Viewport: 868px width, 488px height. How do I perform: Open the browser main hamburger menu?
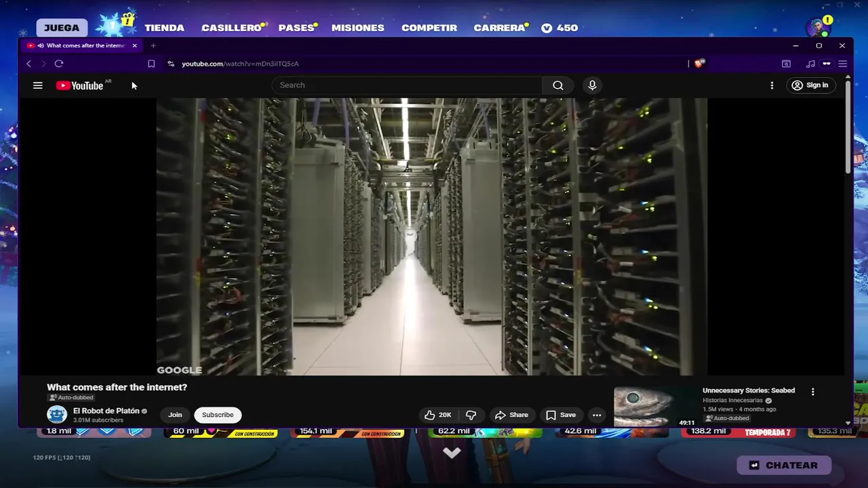click(843, 64)
